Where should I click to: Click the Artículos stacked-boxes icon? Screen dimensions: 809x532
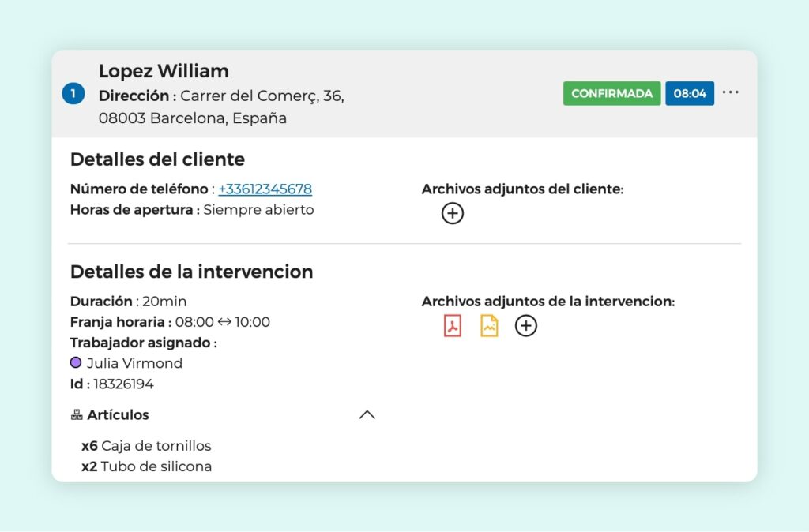pos(75,414)
